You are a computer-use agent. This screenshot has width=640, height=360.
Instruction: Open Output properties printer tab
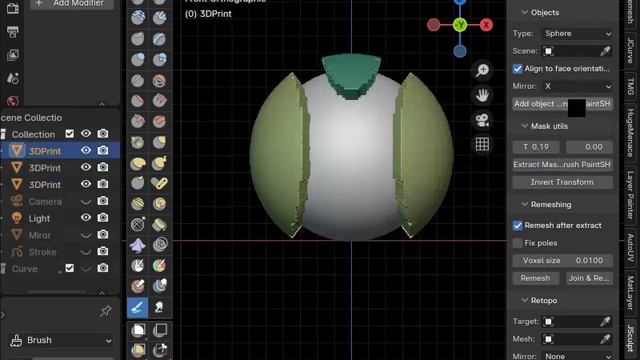[13, 32]
